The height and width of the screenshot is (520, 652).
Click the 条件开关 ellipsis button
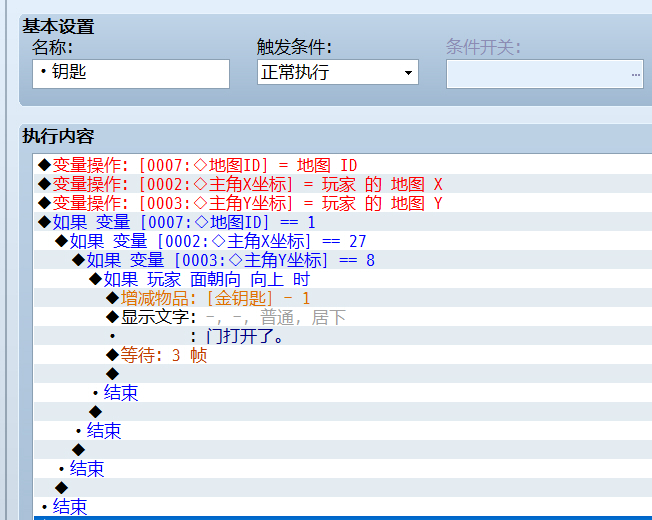[635, 74]
